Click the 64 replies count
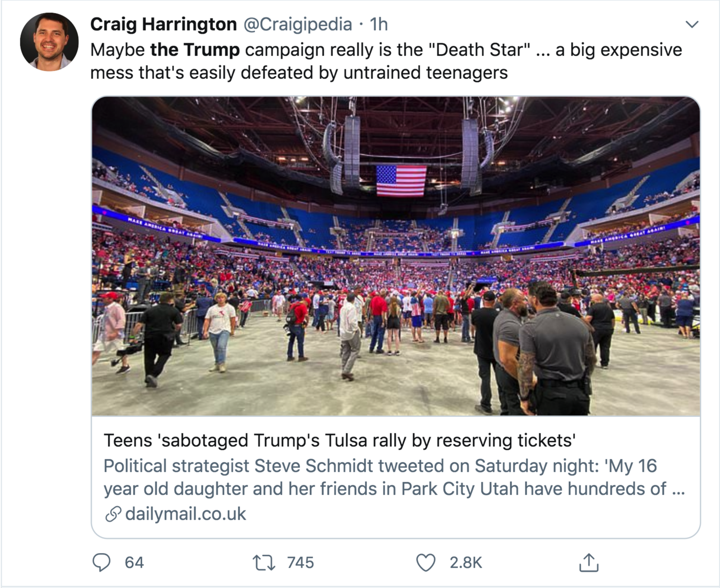 (x=134, y=563)
